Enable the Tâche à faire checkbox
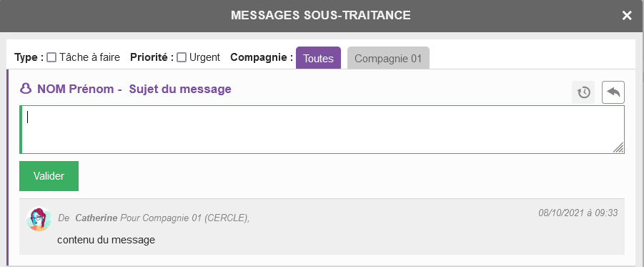The width and height of the screenshot is (644, 267). click(x=51, y=57)
